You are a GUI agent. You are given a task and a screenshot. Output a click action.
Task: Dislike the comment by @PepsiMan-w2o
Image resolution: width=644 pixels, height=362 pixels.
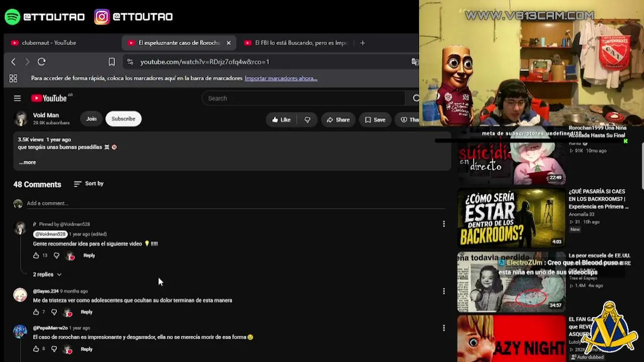tap(54, 349)
